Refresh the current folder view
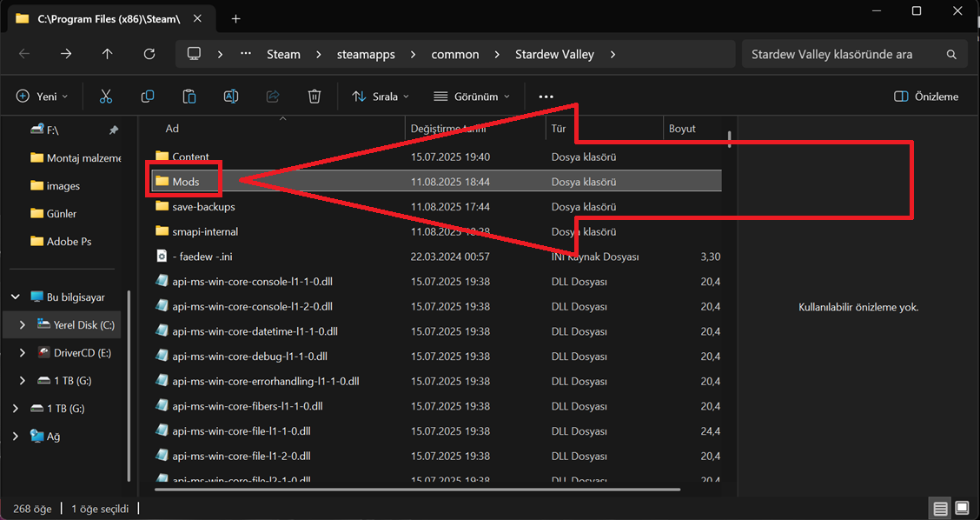Image resolution: width=980 pixels, height=520 pixels. click(x=149, y=55)
